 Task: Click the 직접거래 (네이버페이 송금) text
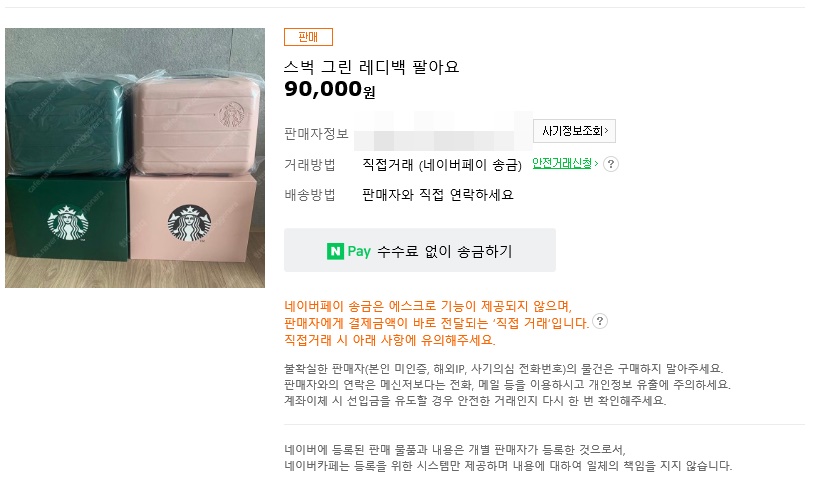pyautogui.click(x=442, y=164)
